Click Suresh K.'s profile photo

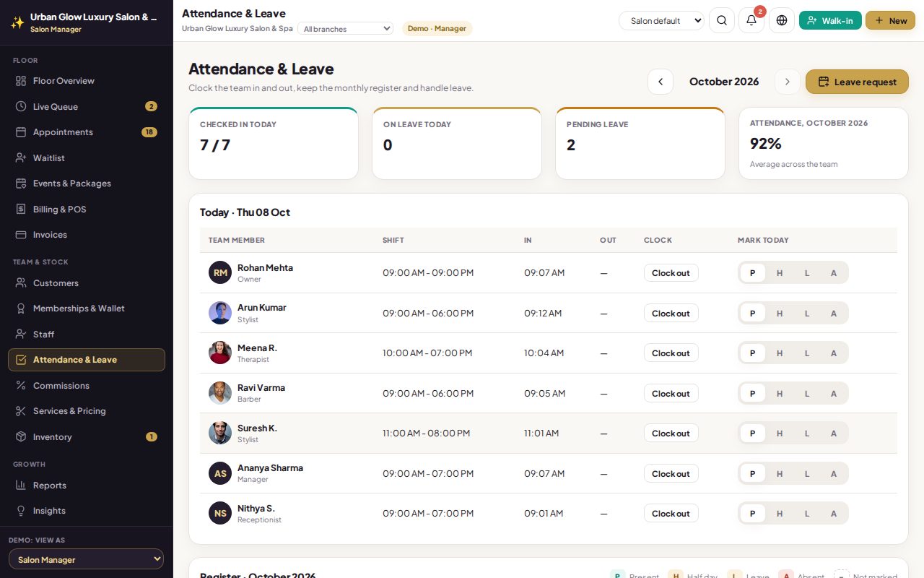220,433
